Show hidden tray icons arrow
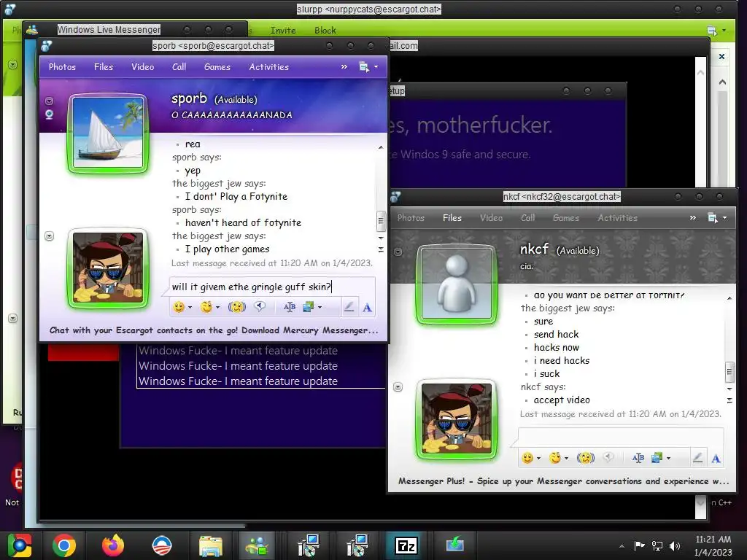The width and height of the screenshot is (747, 560). tap(622, 546)
